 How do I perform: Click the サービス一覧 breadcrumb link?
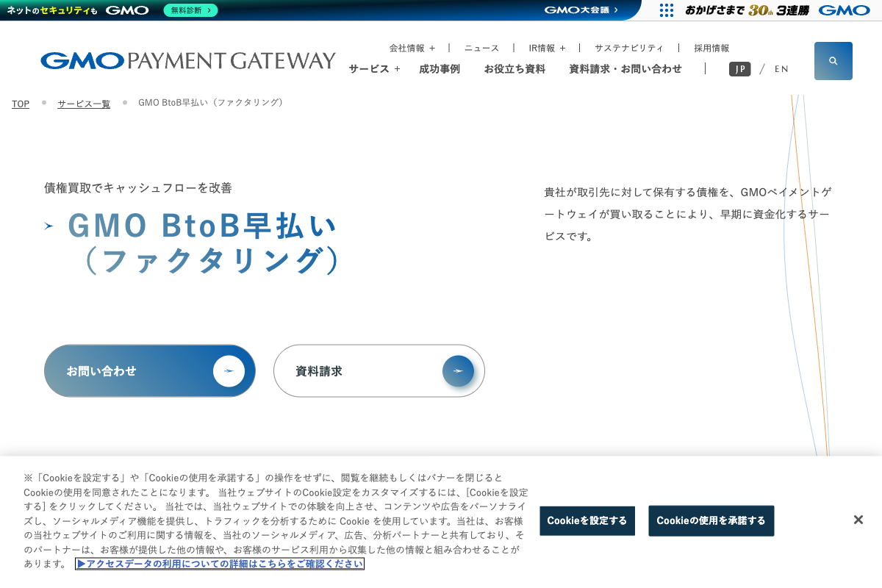pos(84,104)
